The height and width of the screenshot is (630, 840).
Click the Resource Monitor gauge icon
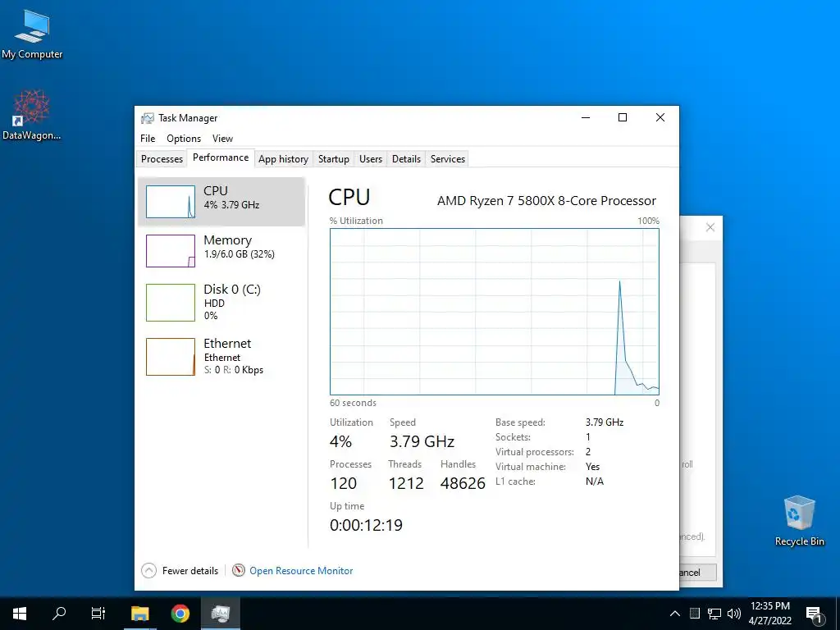click(x=239, y=571)
